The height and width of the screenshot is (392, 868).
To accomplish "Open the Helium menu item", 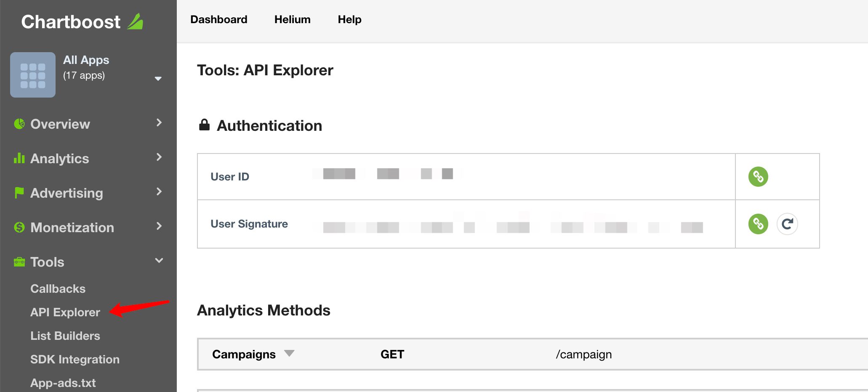I will click(x=292, y=19).
